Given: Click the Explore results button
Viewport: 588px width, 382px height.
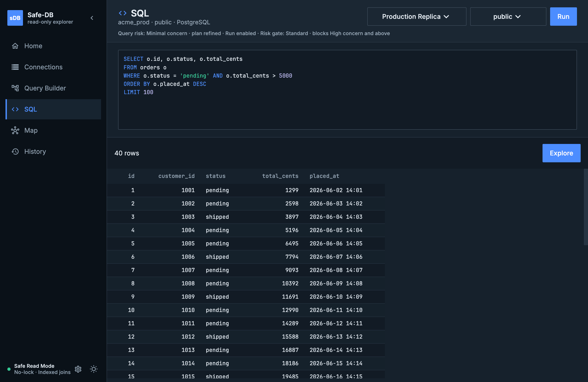Looking at the screenshot, I should [x=561, y=153].
